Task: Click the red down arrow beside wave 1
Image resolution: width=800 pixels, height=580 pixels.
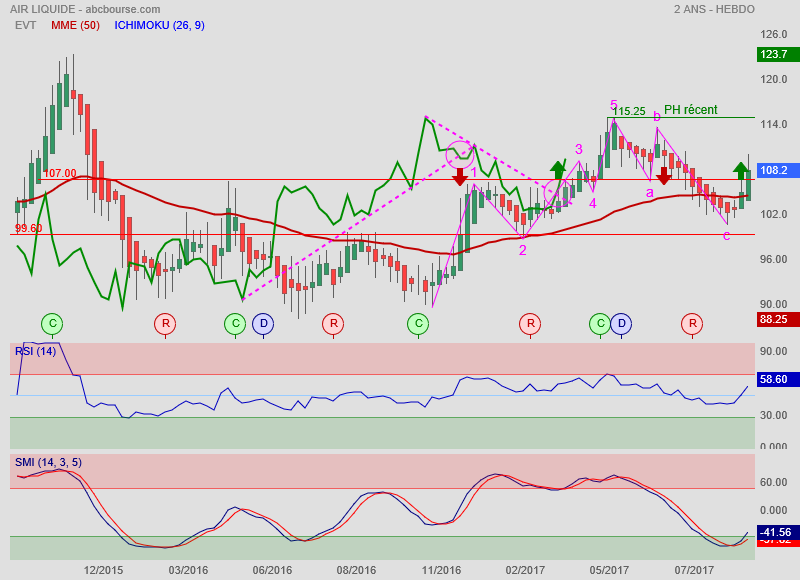Action: 460,177
